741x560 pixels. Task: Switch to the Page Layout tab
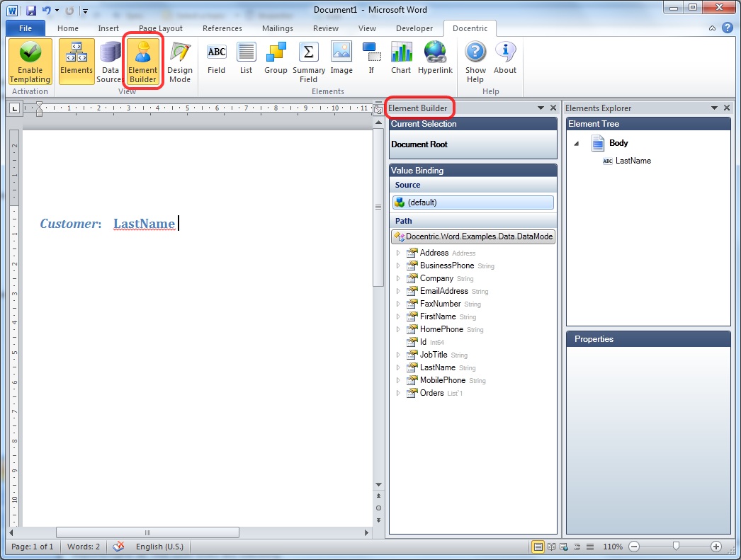161,28
